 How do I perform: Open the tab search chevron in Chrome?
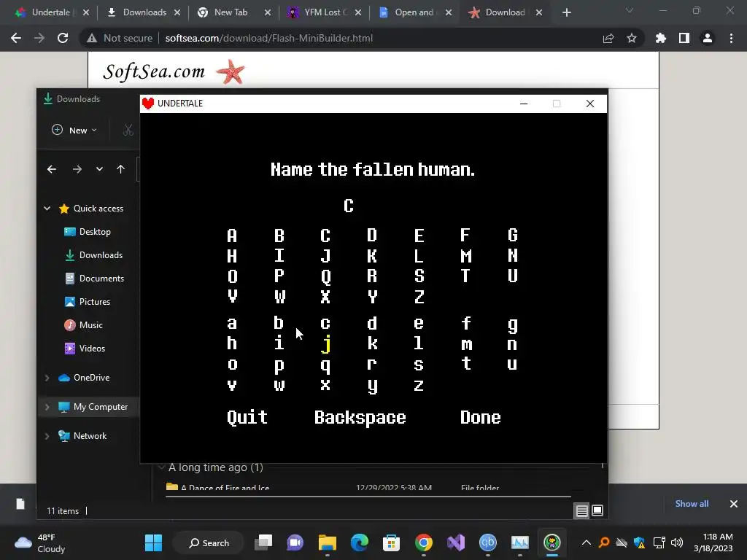(x=630, y=10)
